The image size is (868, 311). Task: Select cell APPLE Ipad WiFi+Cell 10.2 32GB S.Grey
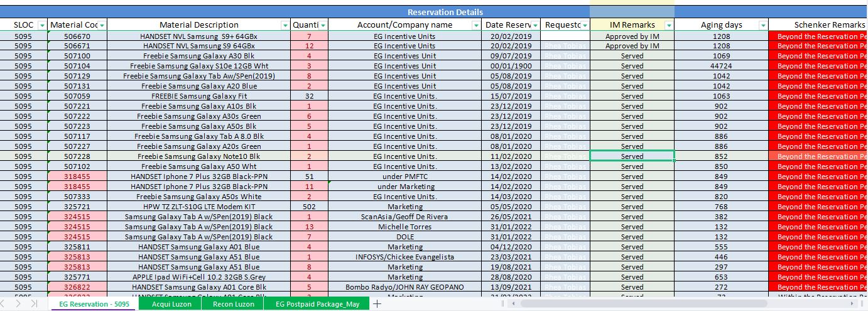[x=199, y=277]
